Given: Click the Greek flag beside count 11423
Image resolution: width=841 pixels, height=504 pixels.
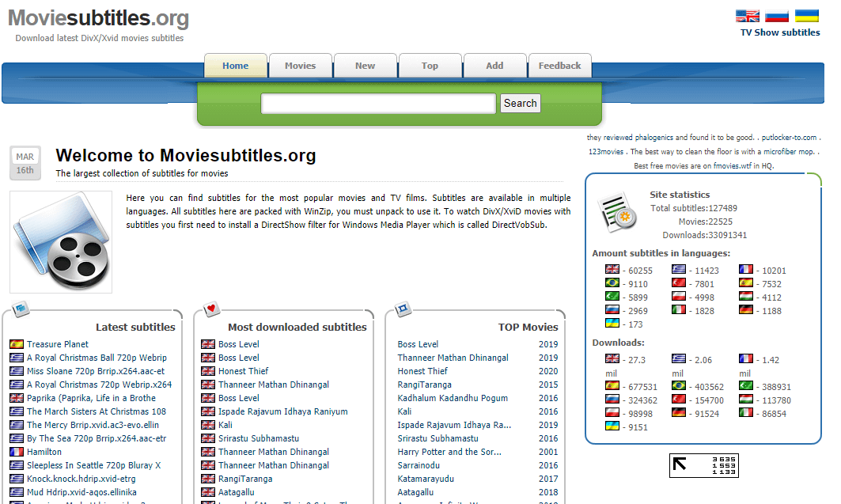Looking at the screenshot, I should pos(679,269).
